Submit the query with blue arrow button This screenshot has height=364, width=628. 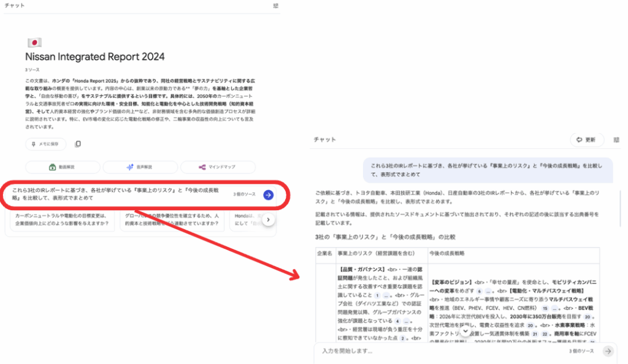coord(268,195)
